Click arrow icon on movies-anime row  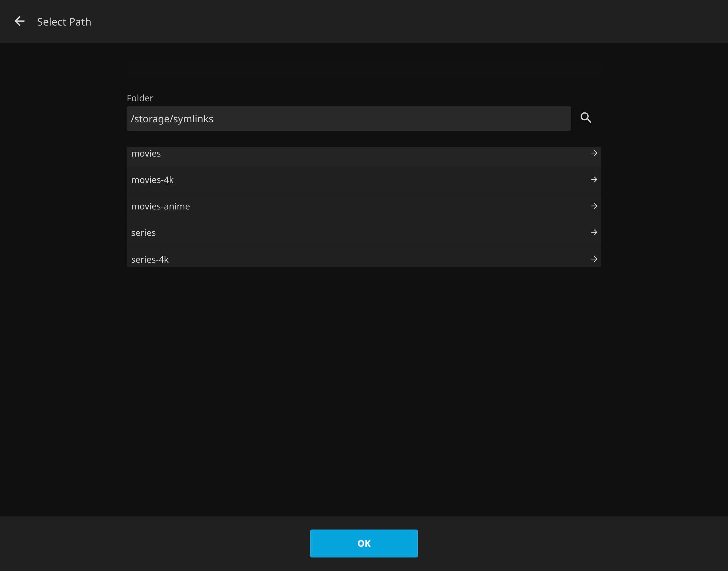click(594, 206)
